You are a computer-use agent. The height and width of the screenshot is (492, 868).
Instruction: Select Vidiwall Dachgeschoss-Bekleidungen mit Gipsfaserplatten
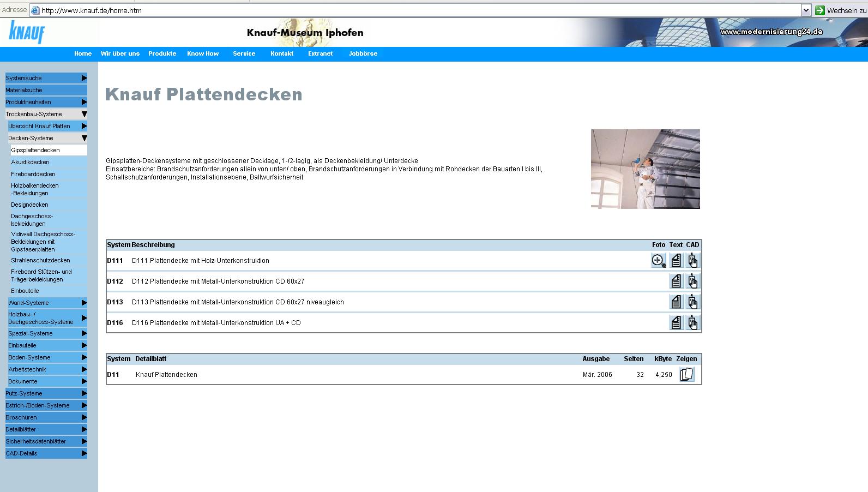[49, 242]
